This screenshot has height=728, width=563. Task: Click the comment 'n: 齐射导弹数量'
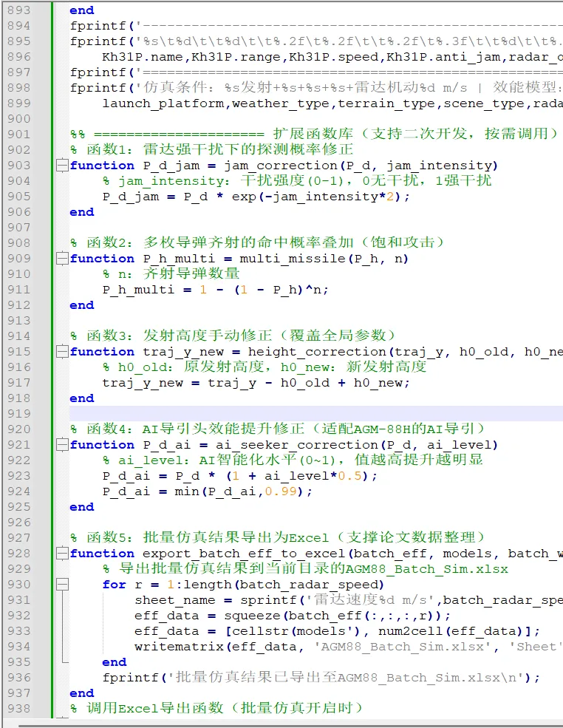tap(179, 274)
